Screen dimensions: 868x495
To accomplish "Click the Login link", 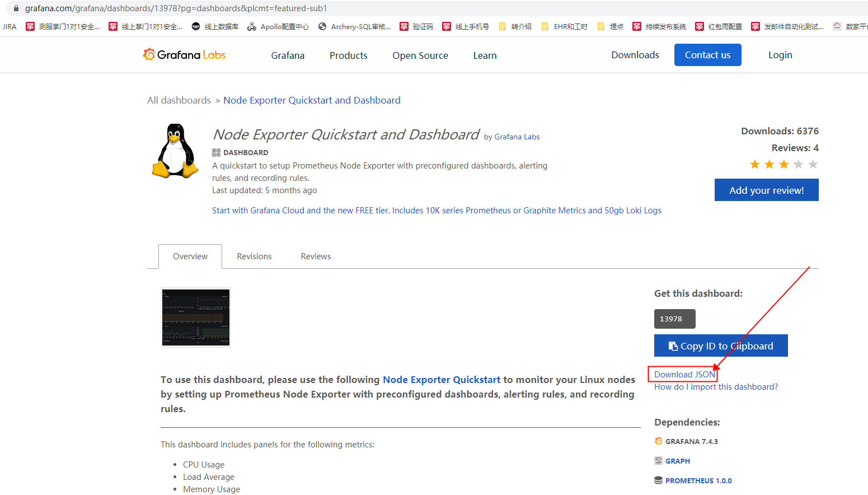I will coord(780,55).
